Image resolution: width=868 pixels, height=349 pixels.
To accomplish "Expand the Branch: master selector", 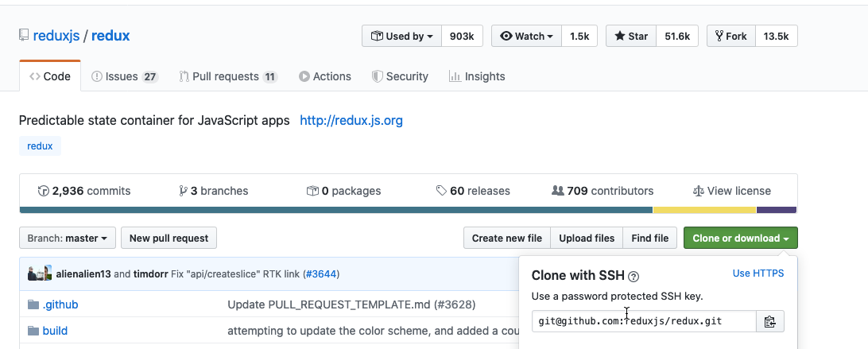I will (x=68, y=238).
